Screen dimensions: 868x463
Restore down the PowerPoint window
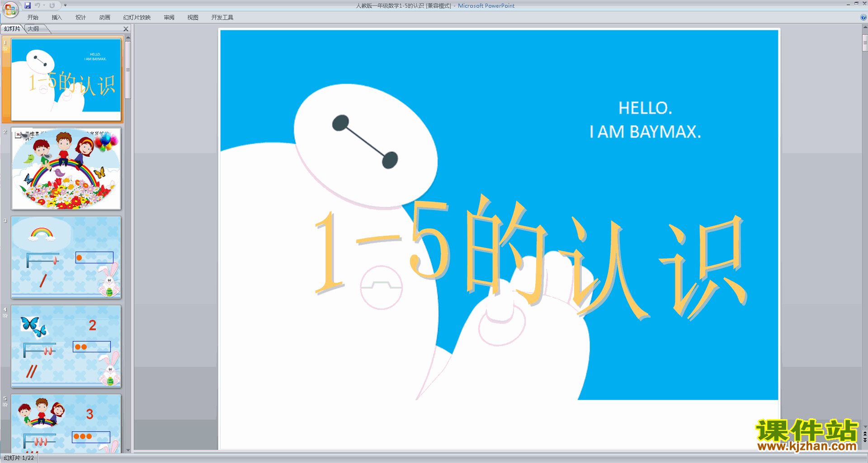(x=856, y=4)
